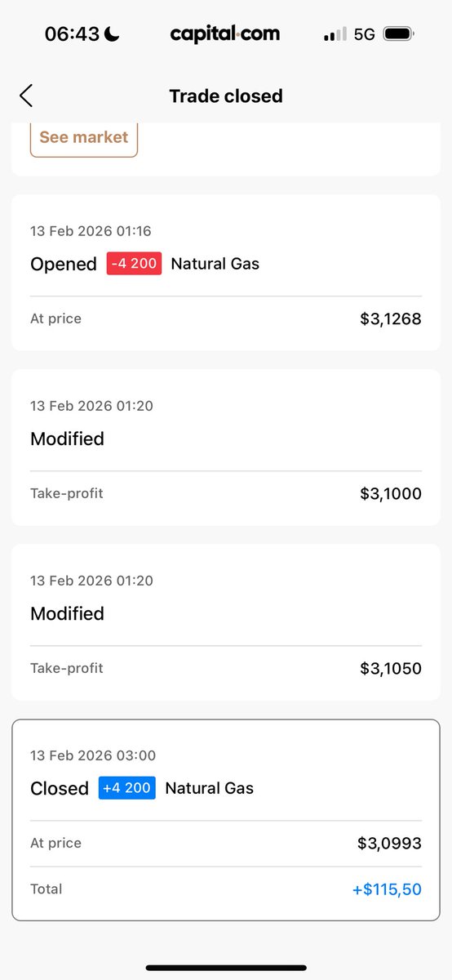Tap the See market button
Image resolution: width=452 pixels, height=980 pixels.
tap(84, 137)
